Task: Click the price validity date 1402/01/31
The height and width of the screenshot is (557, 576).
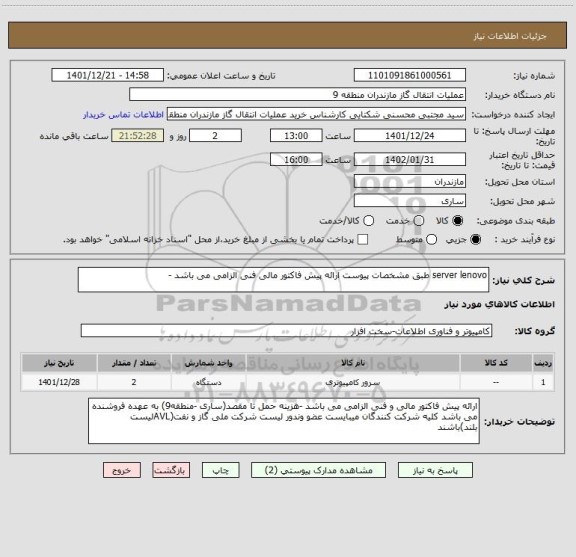Action: click(x=410, y=159)
